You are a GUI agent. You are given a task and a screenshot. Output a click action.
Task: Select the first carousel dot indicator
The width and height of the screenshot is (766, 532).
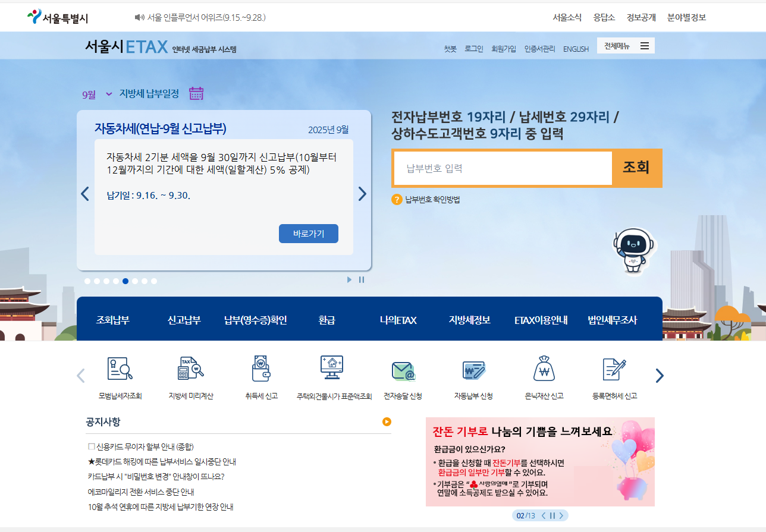tap(87, 281)
